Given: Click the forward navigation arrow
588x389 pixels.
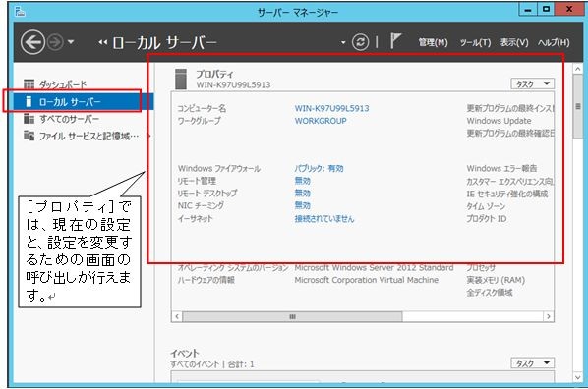Looking at the screenshot, I should point(55,42).
